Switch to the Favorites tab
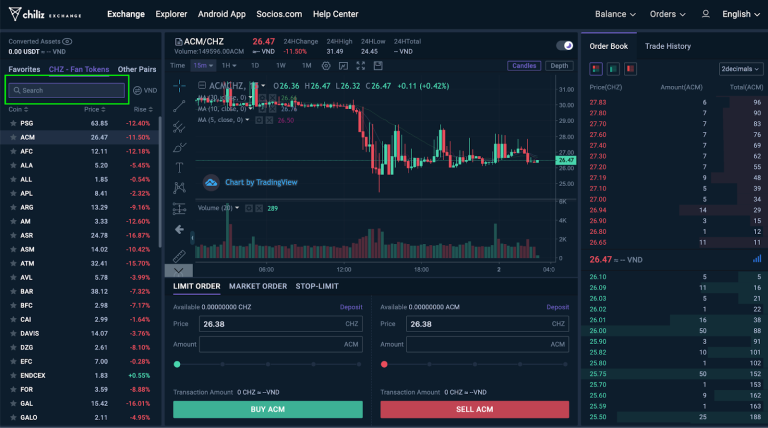 click(x=24, y=70)
